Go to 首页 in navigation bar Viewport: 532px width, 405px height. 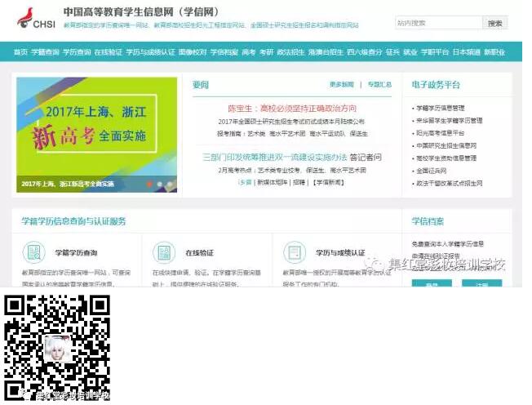click(x=20, y=52)
